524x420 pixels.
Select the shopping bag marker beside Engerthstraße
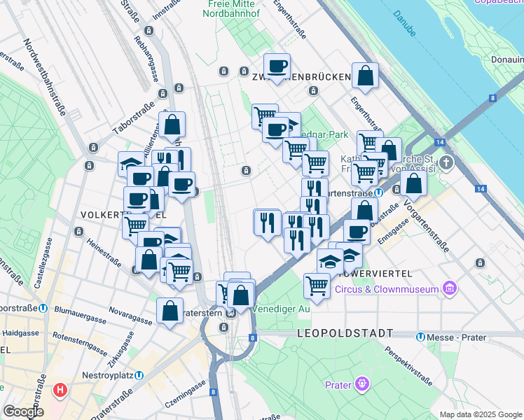point(365,76)
